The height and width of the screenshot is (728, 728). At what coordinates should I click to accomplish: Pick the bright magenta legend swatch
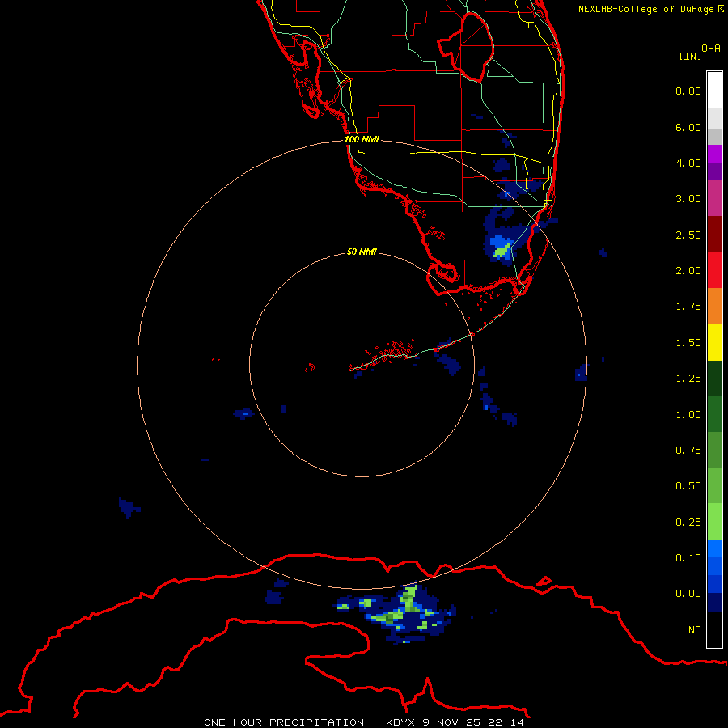click(x=714, y=154)
